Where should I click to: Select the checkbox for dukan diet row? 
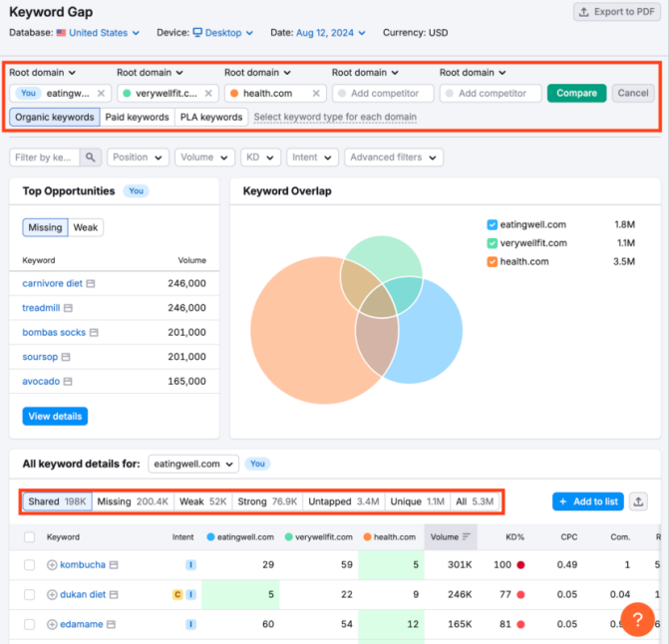(x=29, y=595)
